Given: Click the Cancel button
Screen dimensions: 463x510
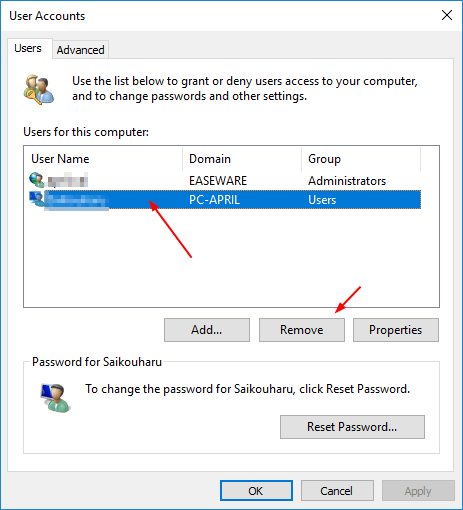Looking at the screenshot, I should (x=337, y=491).
